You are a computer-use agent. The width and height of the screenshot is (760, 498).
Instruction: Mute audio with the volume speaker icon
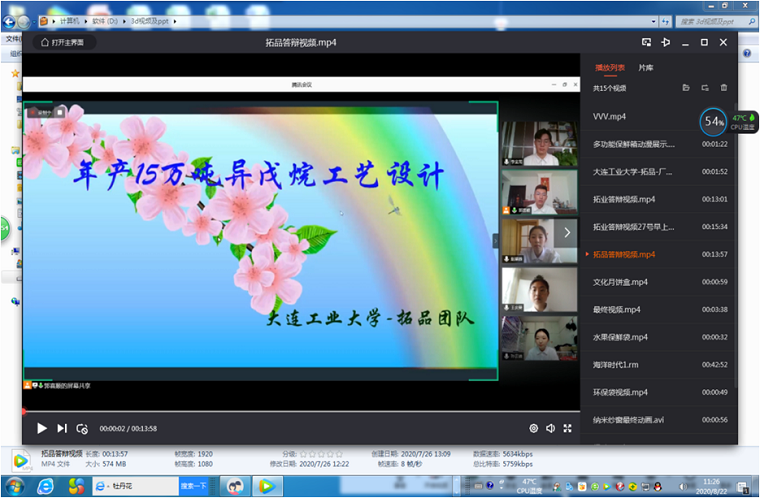pyautogui.click(x=550, y=428)
